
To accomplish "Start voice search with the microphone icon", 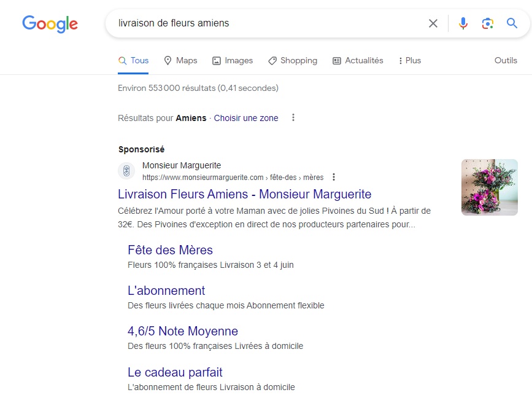I will tap(463, 23).
